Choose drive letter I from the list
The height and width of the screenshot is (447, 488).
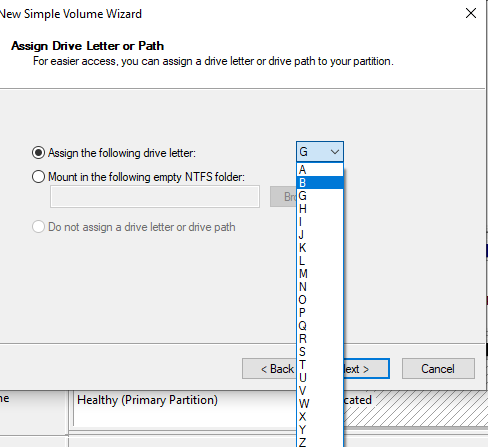pyautogui.click(x=320, y=222)
